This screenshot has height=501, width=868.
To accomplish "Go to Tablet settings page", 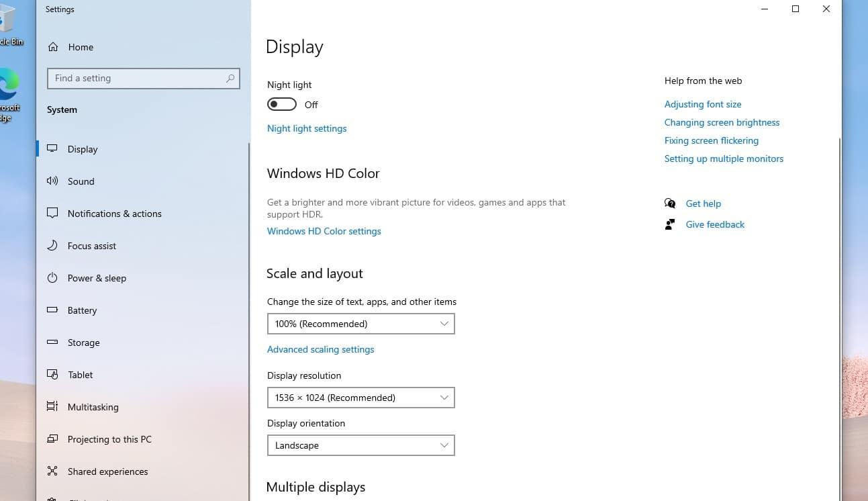I will coord(80,375).
